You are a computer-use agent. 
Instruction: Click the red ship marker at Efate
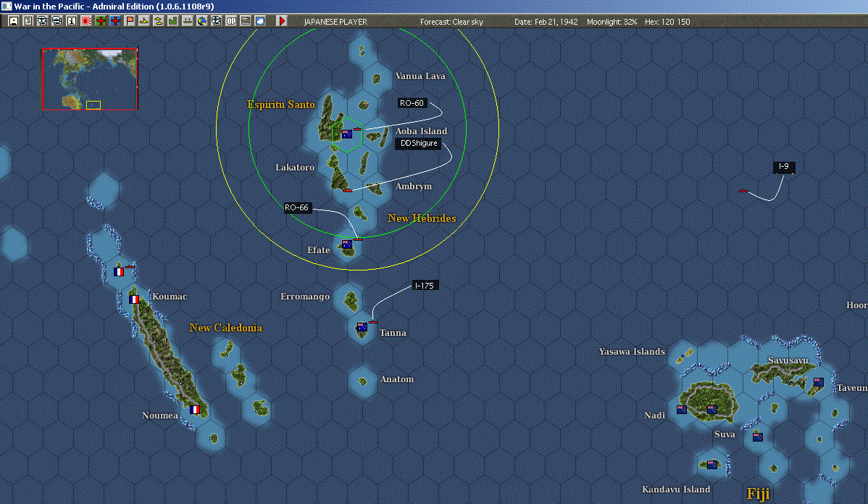point(358,239)
